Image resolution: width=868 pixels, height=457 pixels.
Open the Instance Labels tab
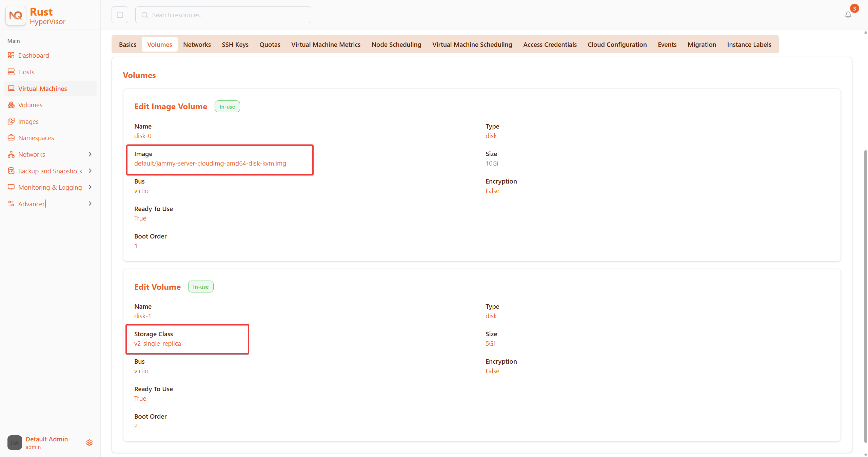coord(749,44)
